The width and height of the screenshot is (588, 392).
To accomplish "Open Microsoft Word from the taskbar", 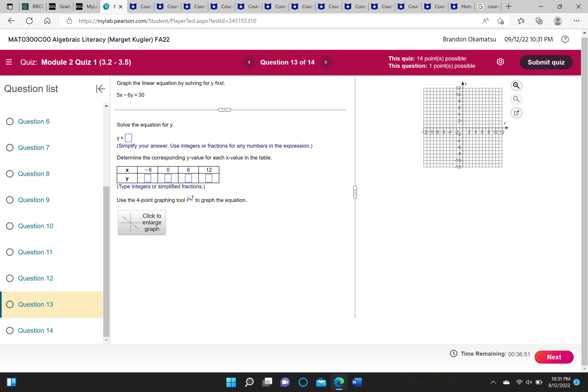I will (357, 382).
